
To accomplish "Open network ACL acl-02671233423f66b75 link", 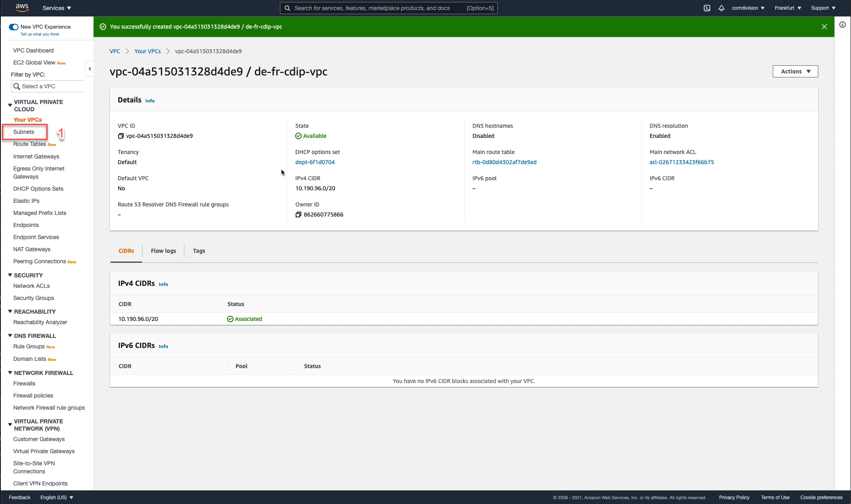I will pos(682,162).
